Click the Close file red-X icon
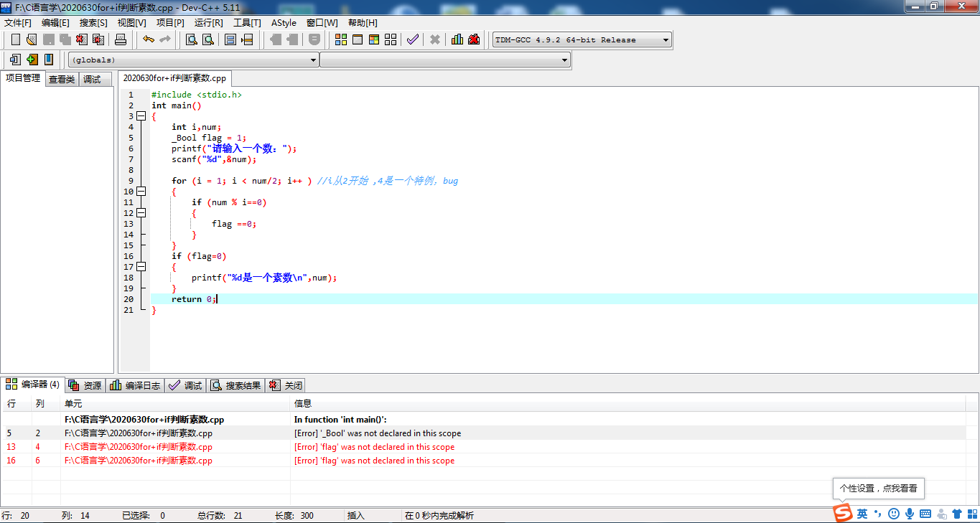This screenshot has height=523, width=980. tap(81, 39)
